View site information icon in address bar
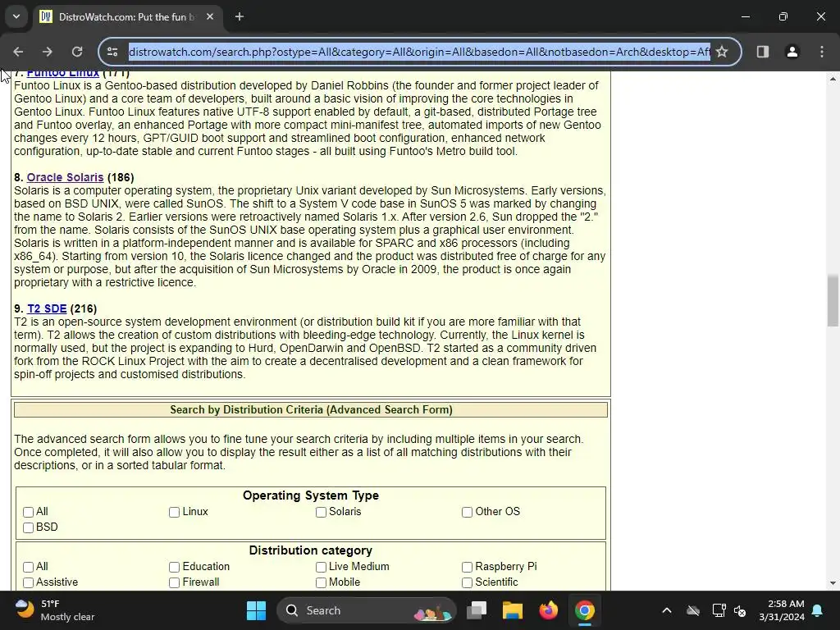The image size is (840, 630). click(x=112, y=52)
